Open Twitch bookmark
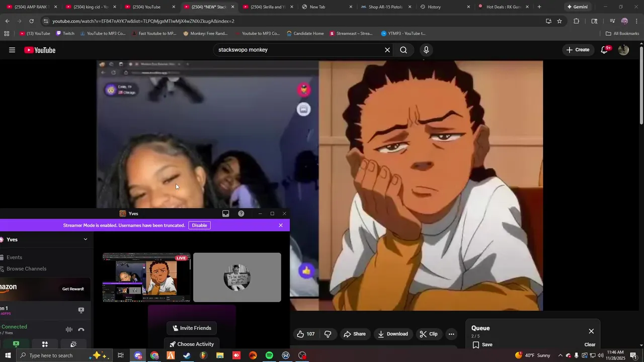This screenshot has height=362, width=644. 65,34
